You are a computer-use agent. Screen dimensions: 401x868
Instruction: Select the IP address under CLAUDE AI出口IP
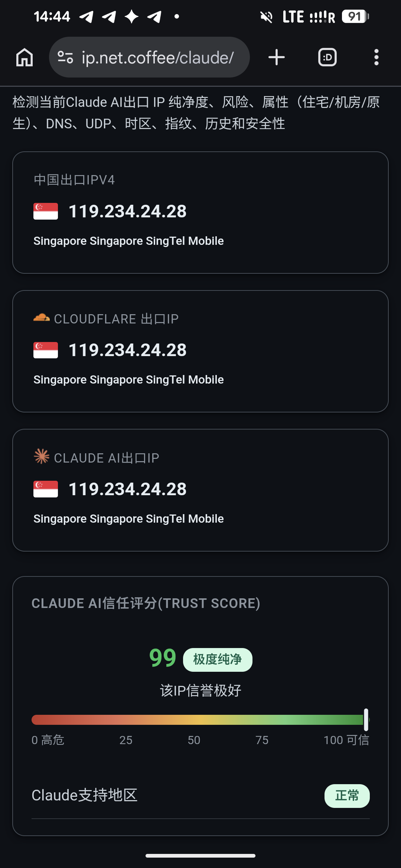click(x=128, y=489)
